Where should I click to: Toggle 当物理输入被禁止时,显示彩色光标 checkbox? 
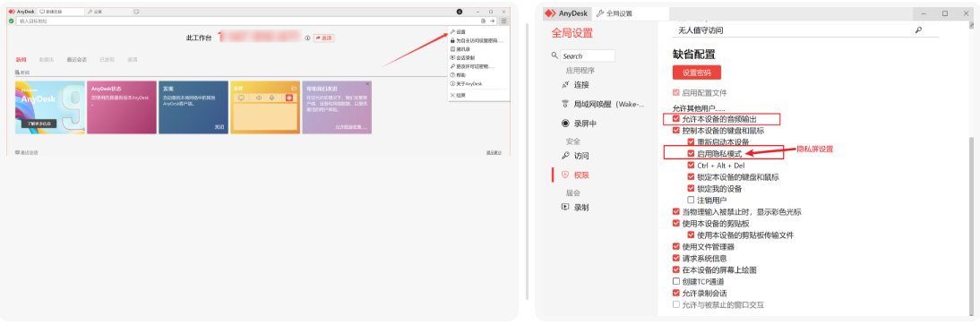676,212
